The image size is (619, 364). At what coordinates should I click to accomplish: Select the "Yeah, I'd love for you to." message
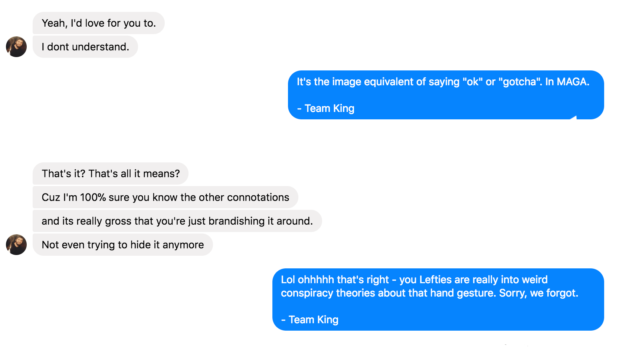pyautogui.click(x=98, y=23)
